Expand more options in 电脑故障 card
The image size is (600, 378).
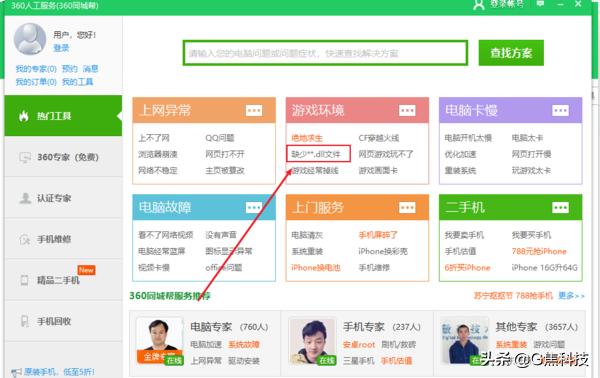(254, 208)
